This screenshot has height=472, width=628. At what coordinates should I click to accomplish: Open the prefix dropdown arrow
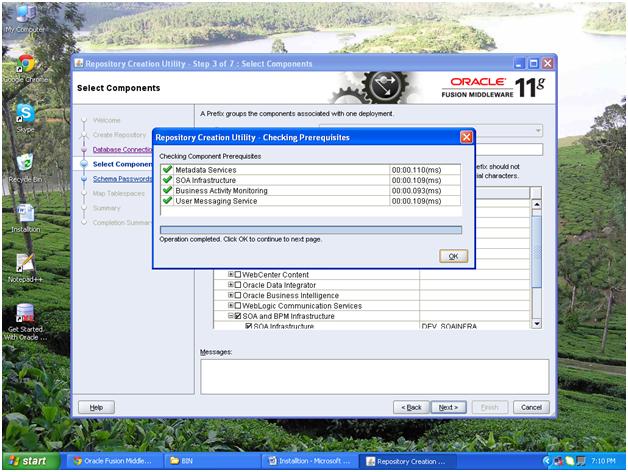[538, 131]
